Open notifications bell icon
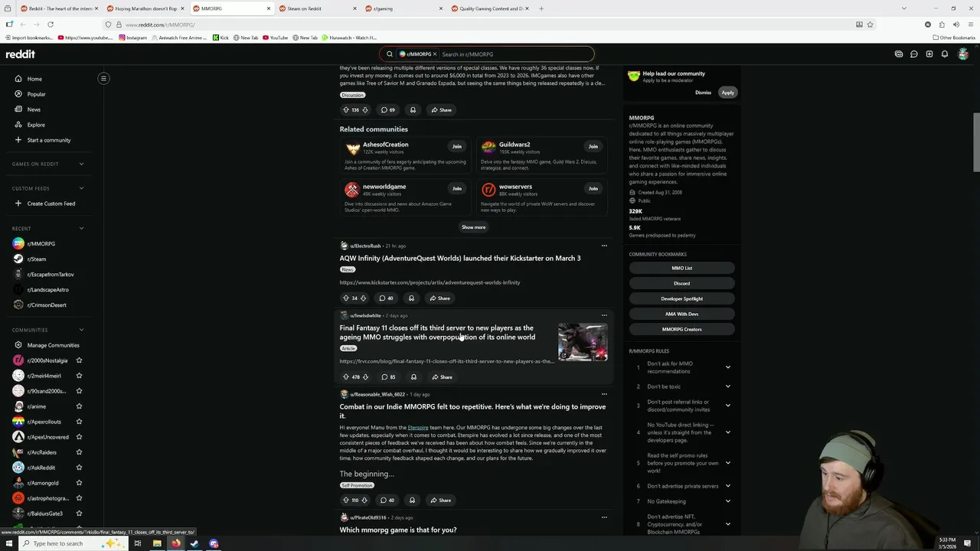 click(x=945, y=54)
